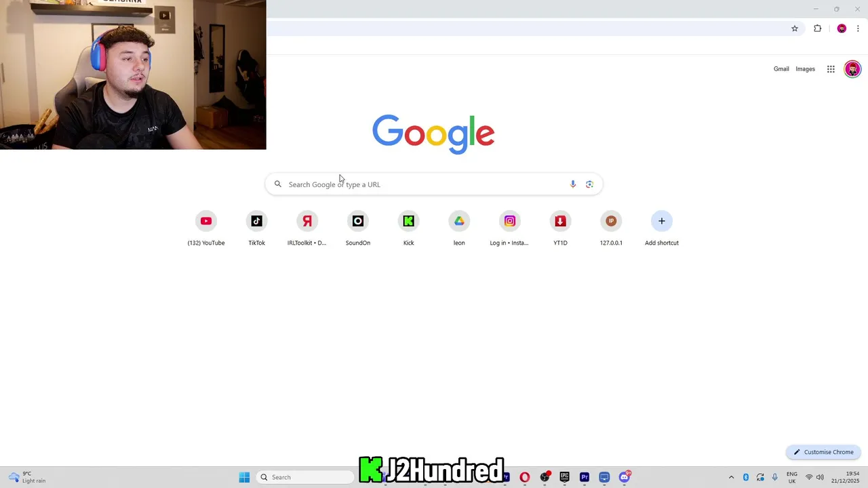This screenshot has width=868, height=488.
Task: Open Gmail link
Action: [x=781, y=69]
